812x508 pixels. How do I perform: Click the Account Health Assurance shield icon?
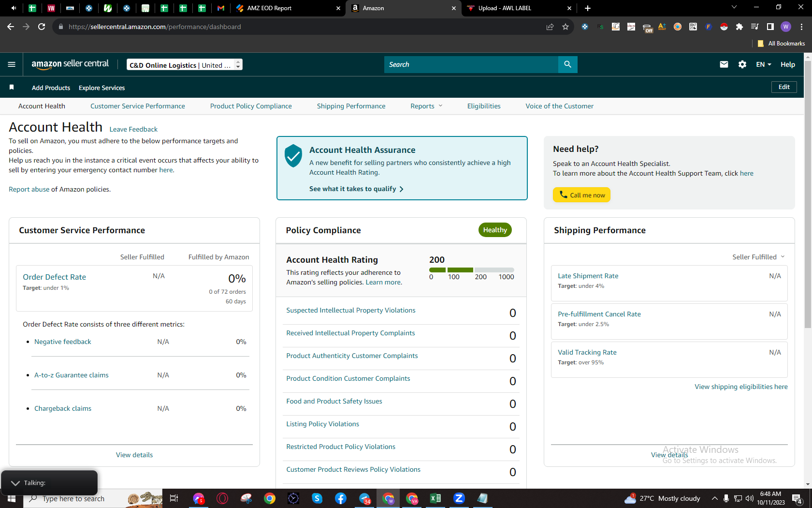(293, 156)
